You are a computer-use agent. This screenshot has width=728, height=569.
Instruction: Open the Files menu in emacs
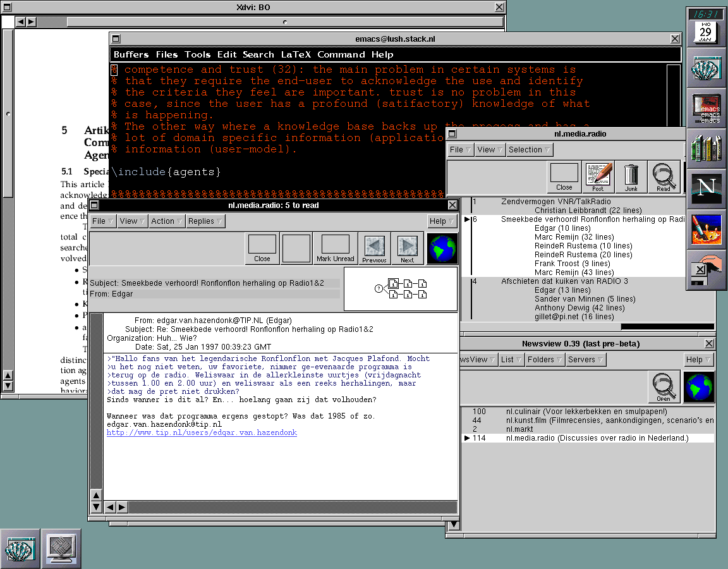tap(167, 54)
